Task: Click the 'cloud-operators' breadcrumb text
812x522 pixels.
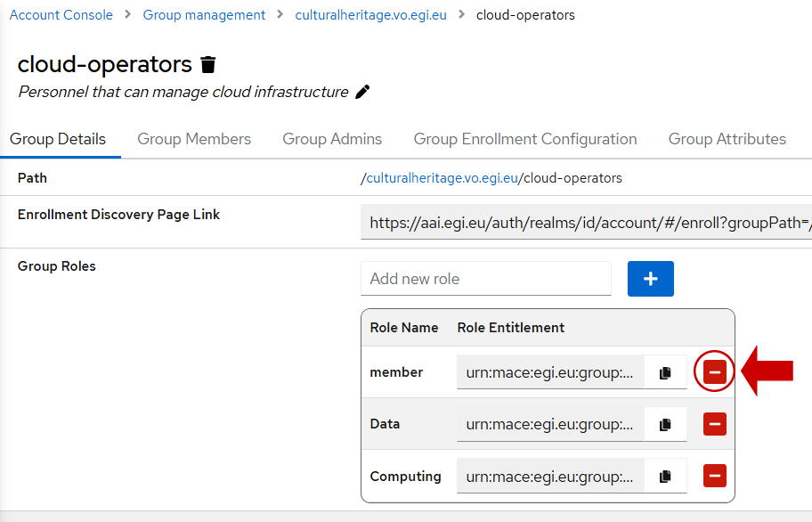Action: pos(525,15)
